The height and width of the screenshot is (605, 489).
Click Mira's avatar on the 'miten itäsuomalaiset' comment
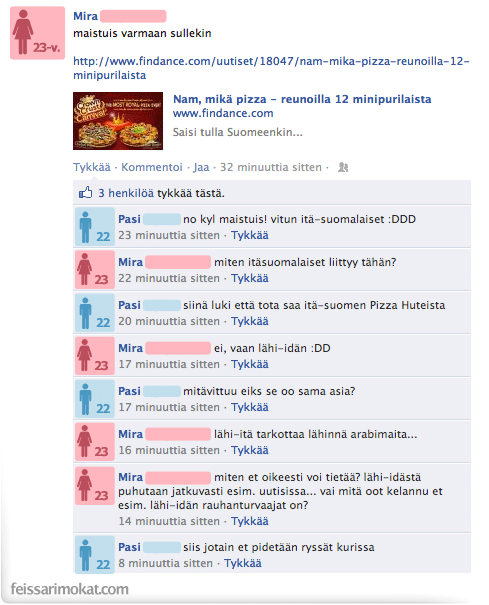(95, 269)
